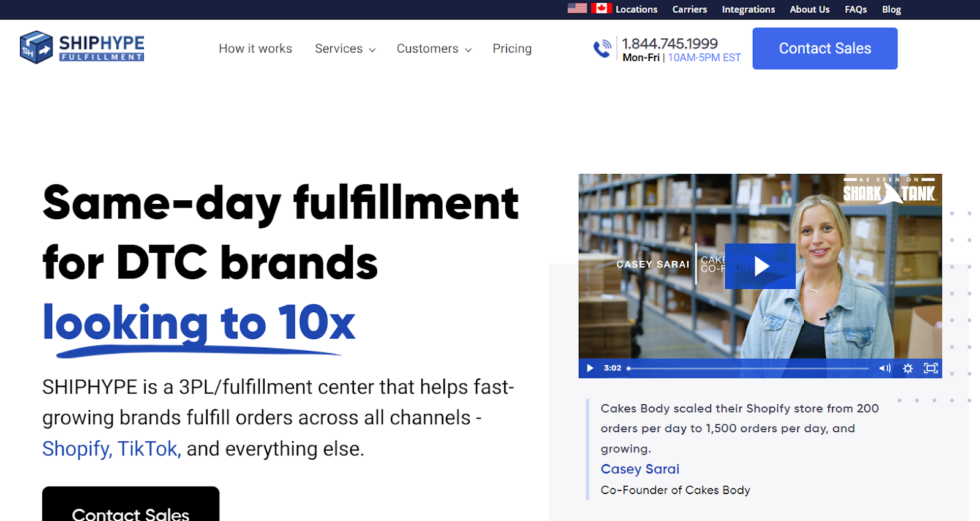
Task: Open the Integrations link in the top bar
Action: pyautogui.click(x=748, y=9)
